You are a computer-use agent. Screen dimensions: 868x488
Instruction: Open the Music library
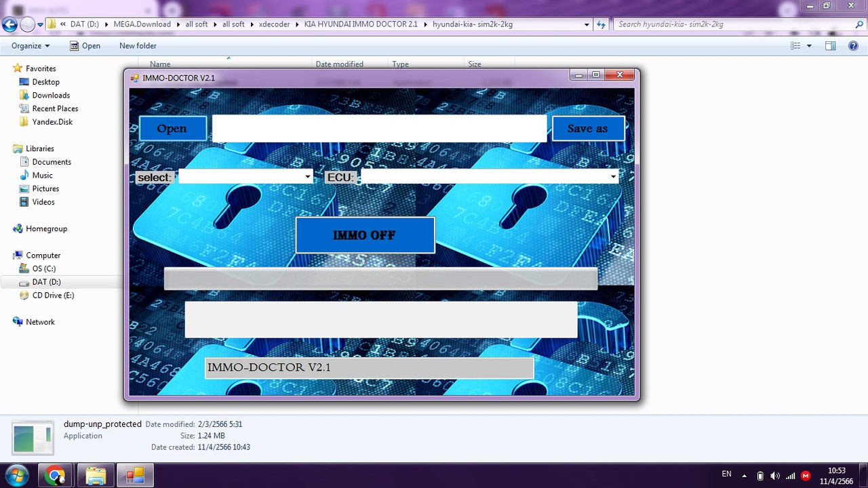pos(42,176)
